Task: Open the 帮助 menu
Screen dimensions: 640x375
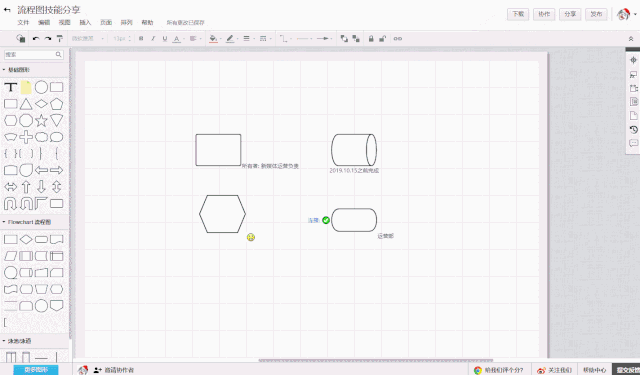Action: pyautogui.click(x=147, y=22)
